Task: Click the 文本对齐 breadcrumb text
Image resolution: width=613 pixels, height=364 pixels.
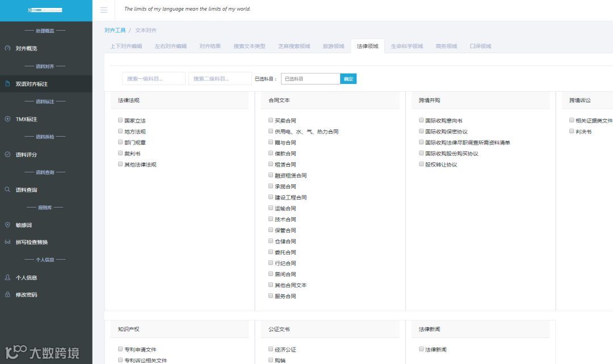Action: 146,30
